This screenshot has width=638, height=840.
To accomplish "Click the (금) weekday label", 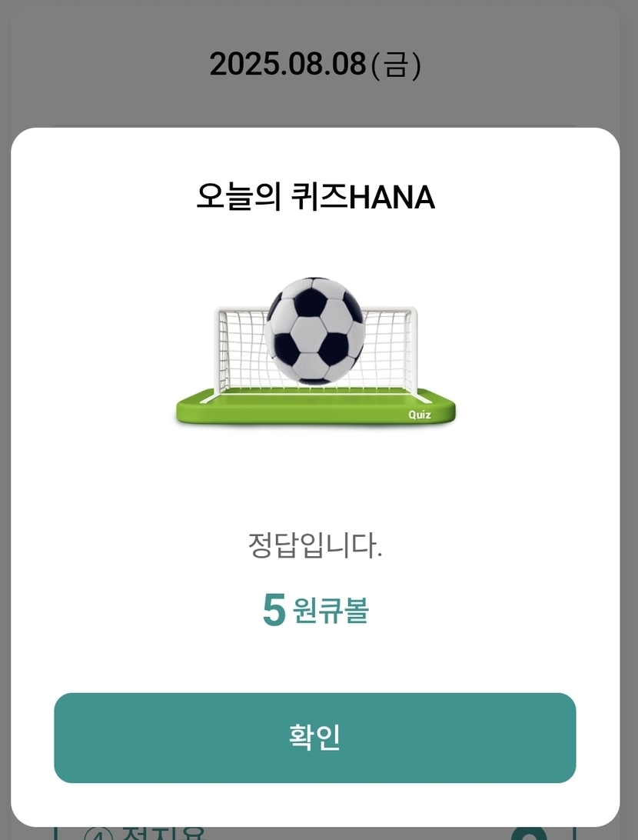I will [x=396, y=65].
